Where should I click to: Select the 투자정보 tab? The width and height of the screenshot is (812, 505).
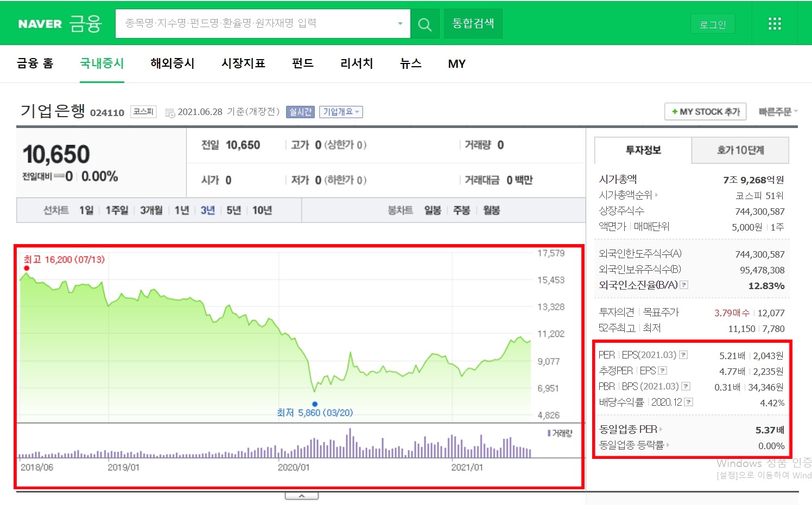(643, 150)
